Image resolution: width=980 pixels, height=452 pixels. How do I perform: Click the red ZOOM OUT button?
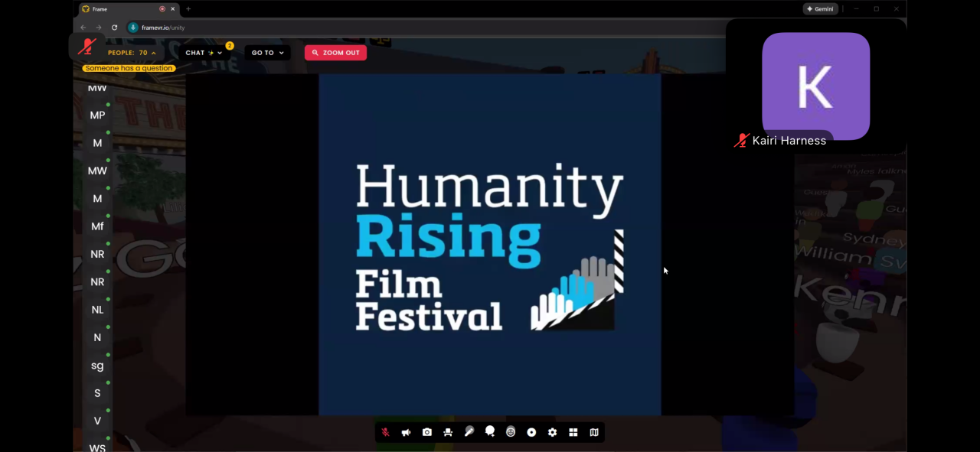(335, 53)
